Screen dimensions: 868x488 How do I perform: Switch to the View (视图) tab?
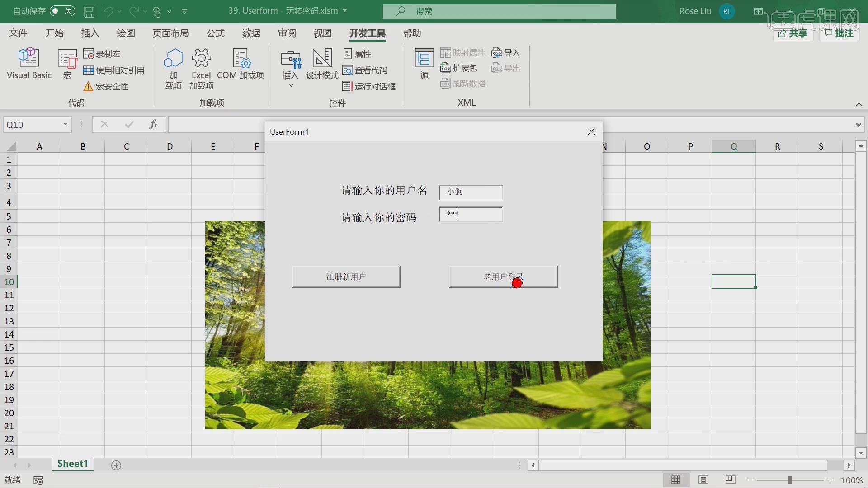coord(322,33)
